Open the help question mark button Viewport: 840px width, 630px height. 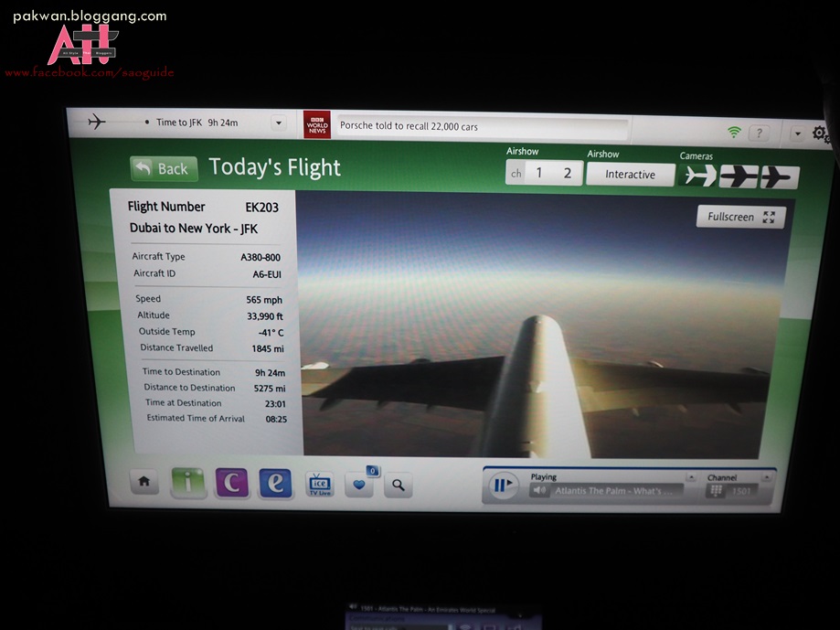point(759,133)
